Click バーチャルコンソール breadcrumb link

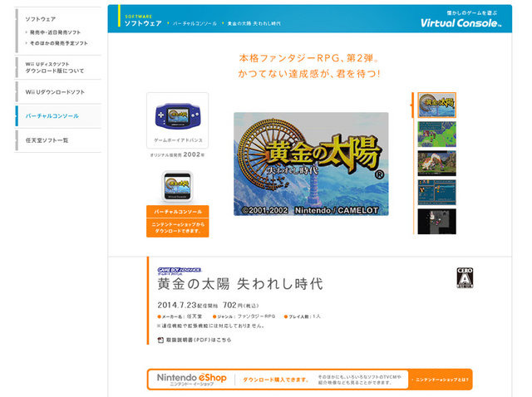[195, 24]
